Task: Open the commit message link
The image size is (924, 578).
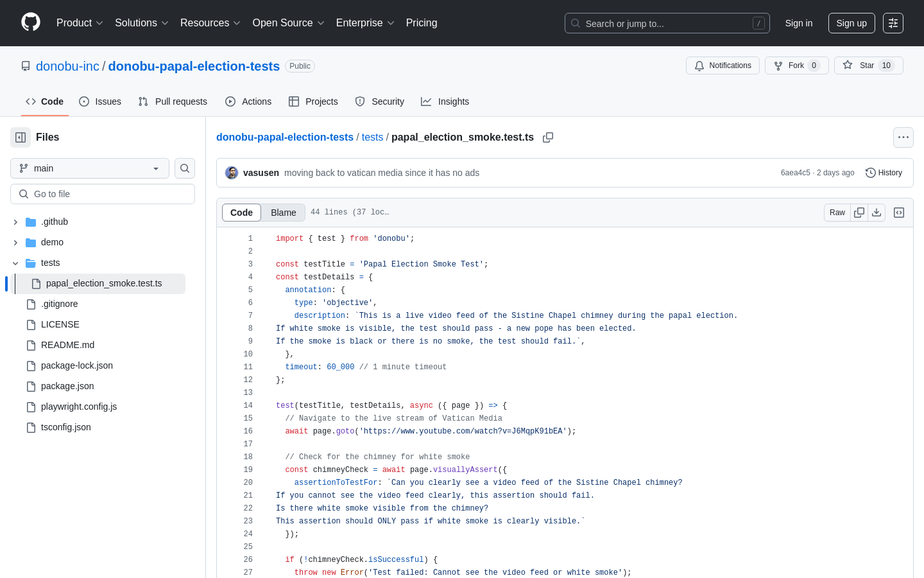Action: click(x=382, y=173)
